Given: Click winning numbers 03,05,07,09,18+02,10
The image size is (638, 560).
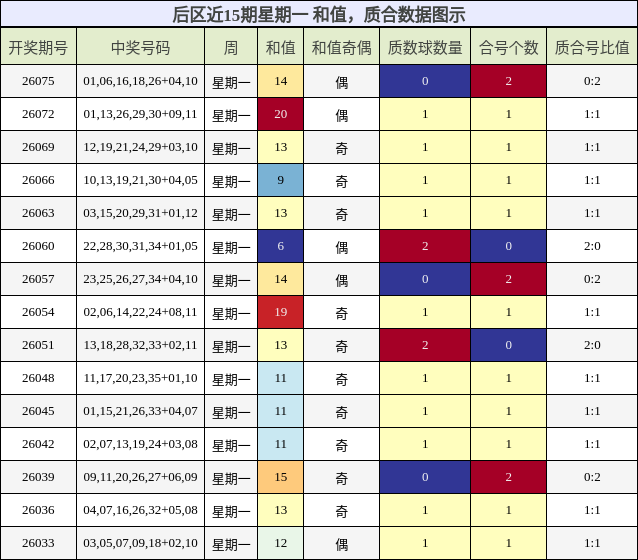Looking at the screenshot, I should tap(140, 542).
